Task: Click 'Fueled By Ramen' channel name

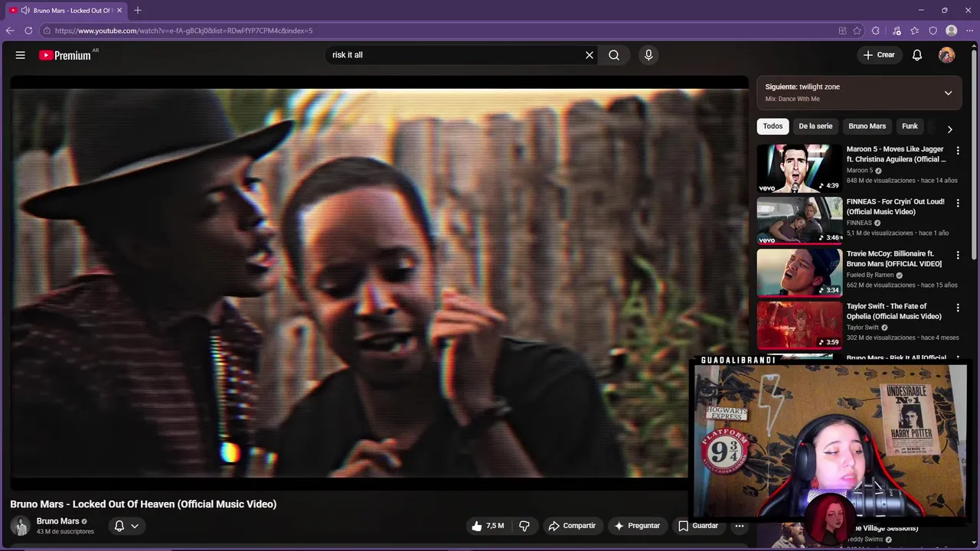Action: tap(870, 275)
